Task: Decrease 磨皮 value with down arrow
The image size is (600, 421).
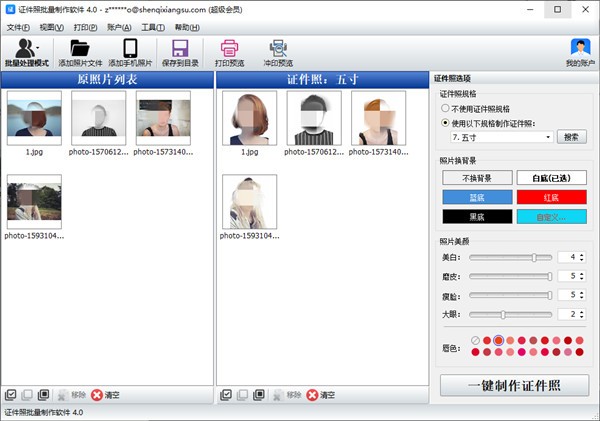Action: (582, 278)
